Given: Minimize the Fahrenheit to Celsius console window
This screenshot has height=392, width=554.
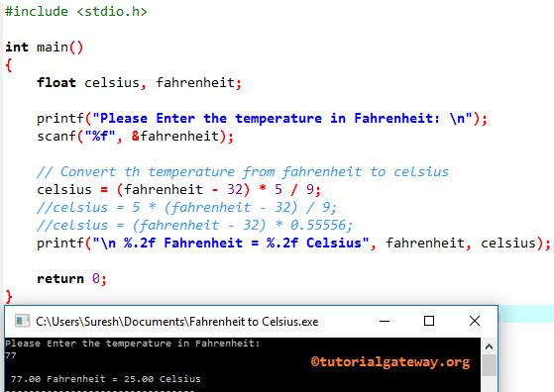Looking at the screenshot, I should pyautogui.click(x=385, y=321).
